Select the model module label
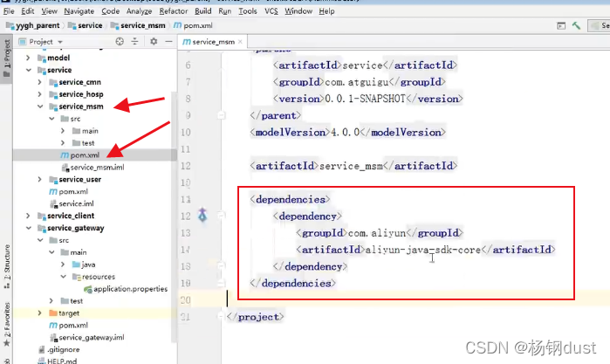610x364 pixels. point(58,58)
